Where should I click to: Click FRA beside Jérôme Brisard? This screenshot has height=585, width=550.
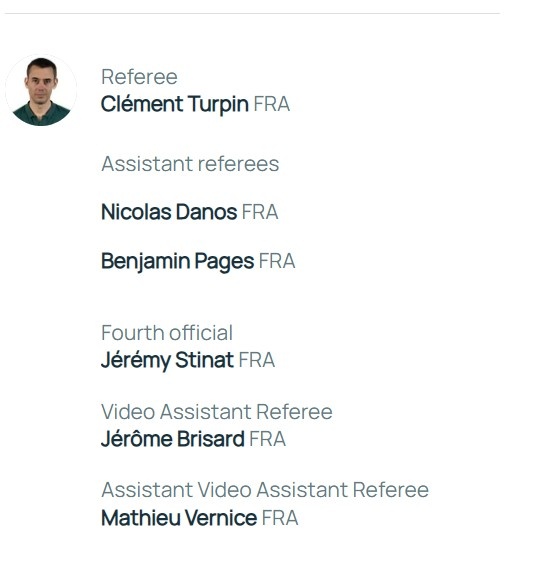pyautogui.click(x=268, y=439)
